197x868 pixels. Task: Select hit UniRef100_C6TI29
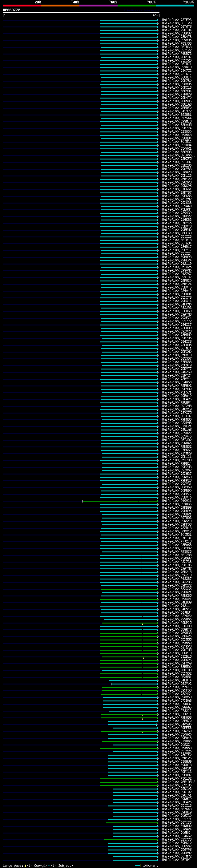pos(176,23)
